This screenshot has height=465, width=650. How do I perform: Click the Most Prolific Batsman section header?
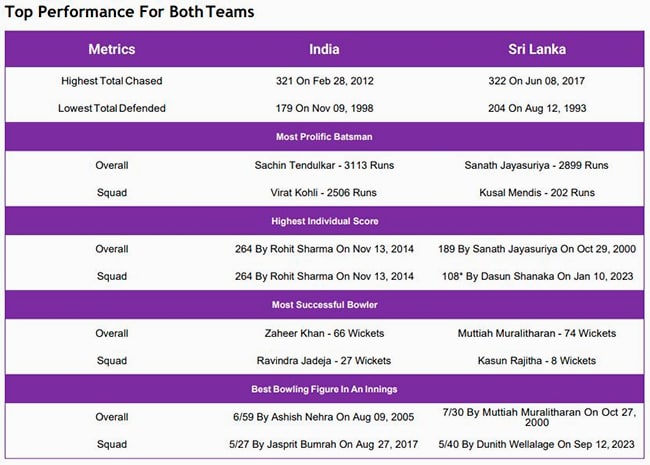(x=325, y=136)
